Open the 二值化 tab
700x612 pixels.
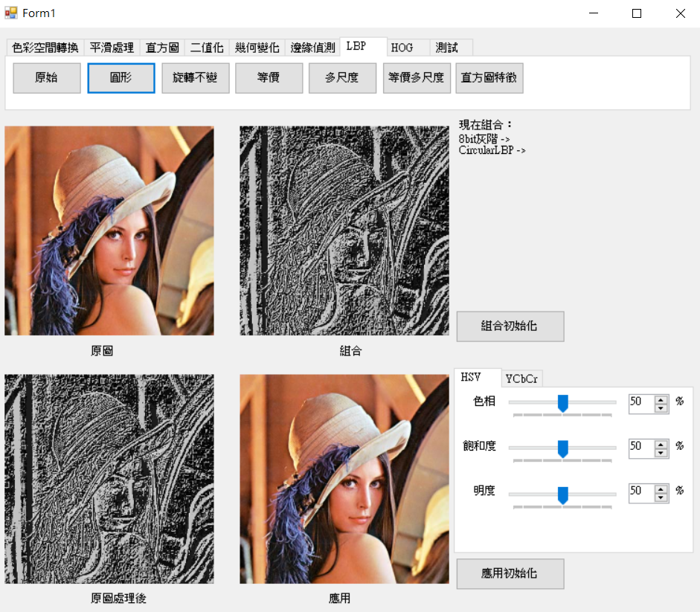(x=207, y=48)
